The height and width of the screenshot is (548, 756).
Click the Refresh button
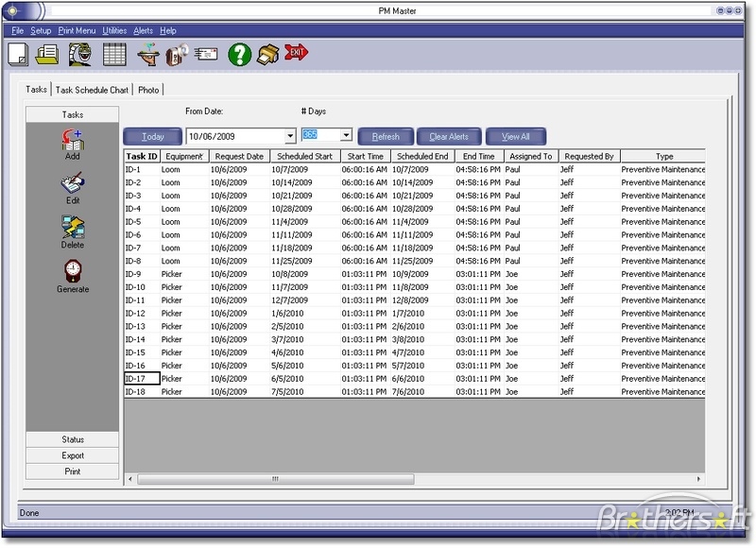coord(386,137)
